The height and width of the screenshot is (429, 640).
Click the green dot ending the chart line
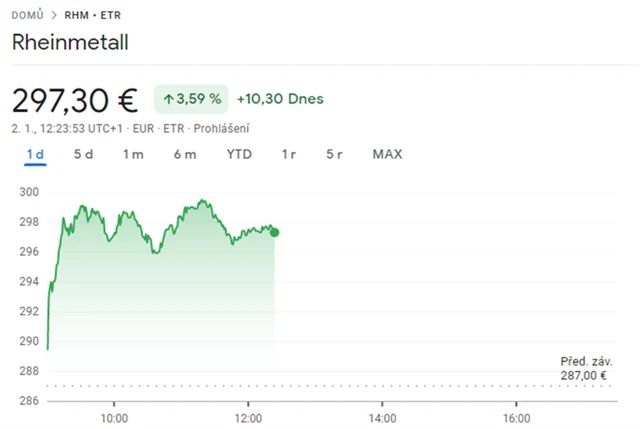pos(275,232)
